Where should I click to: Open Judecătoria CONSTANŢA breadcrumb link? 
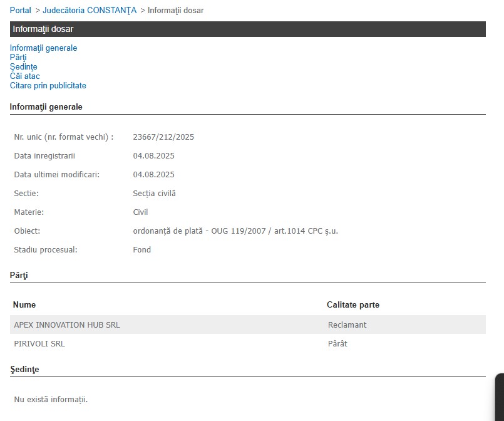pos(90,10)
